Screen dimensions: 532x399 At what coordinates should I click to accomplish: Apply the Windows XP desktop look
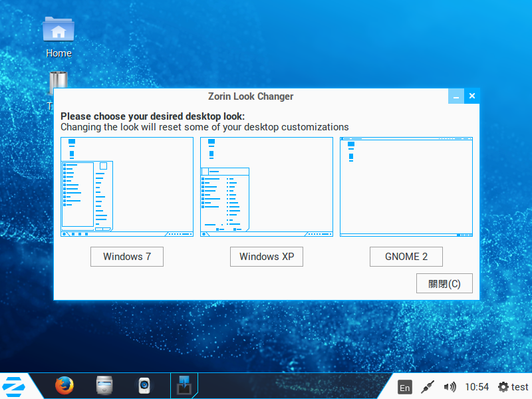pos(267,257)
